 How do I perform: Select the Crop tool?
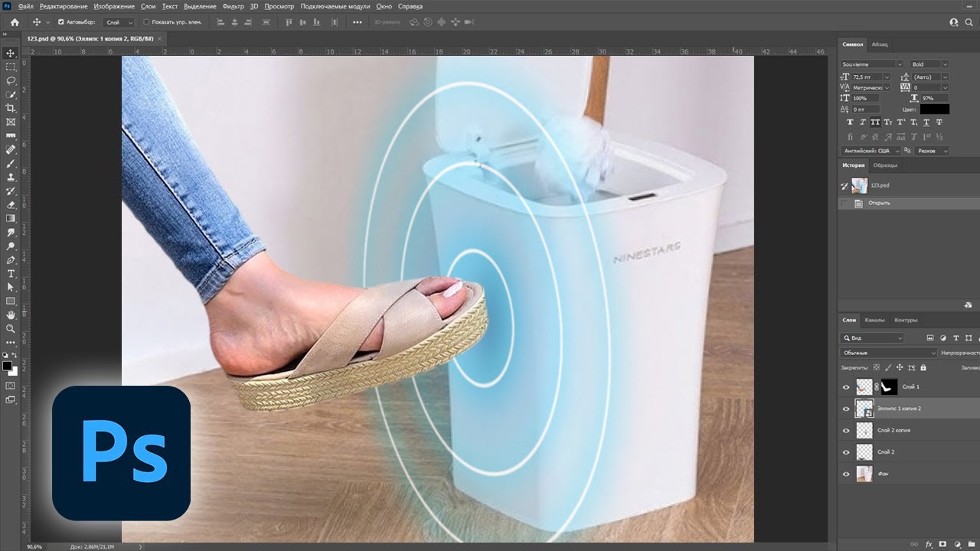[x=11, y=108]
